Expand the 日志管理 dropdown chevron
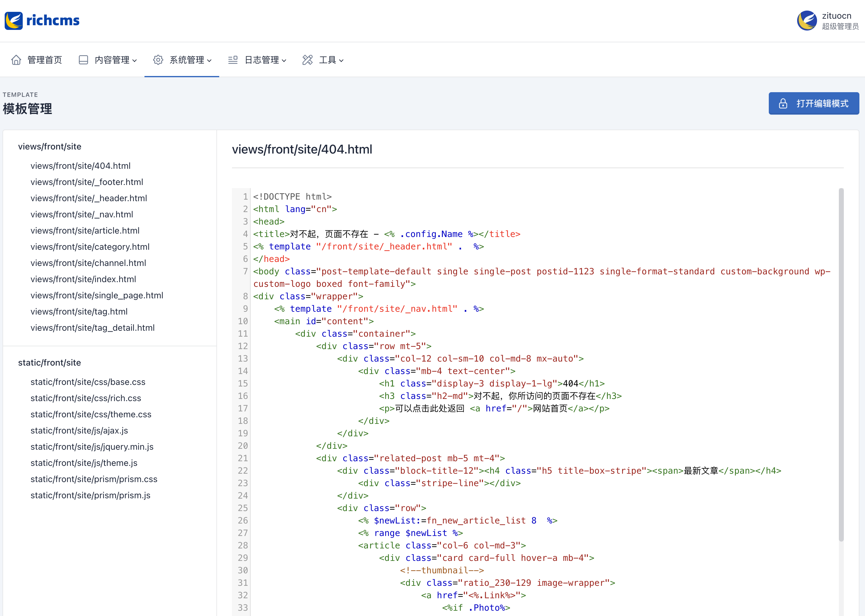Viewport: 865px width, 616px height. (x=284, y=61)
